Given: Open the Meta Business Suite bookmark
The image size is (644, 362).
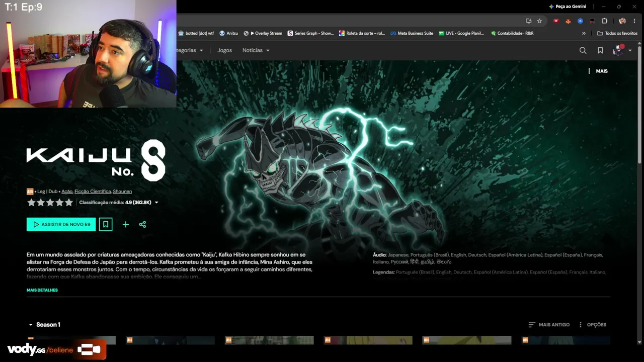Looking at the screenshot, I should click(x=412, y=33).
